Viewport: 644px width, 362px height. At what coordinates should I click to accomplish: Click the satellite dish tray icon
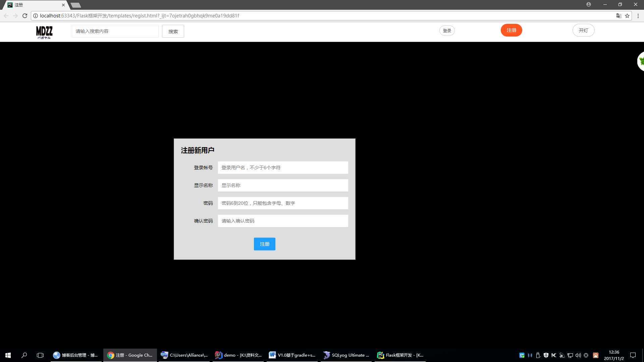[x=562, y=355]
